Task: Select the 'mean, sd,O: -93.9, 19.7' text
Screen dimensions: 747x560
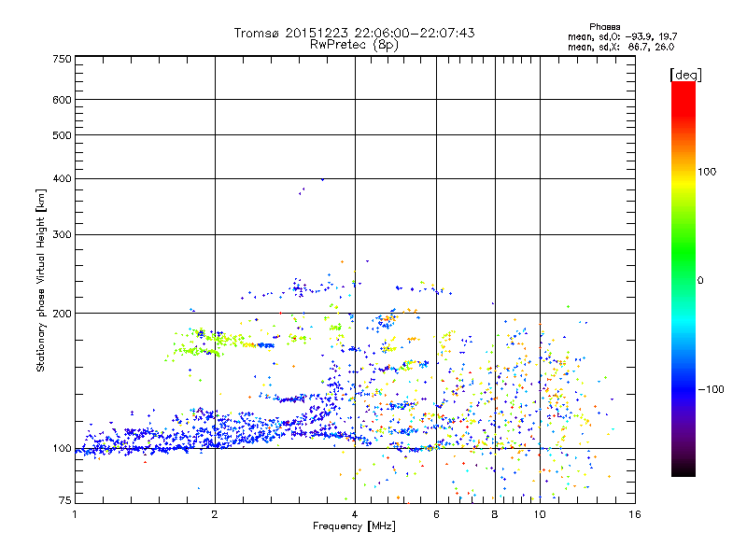Action: tap(622, 36)
